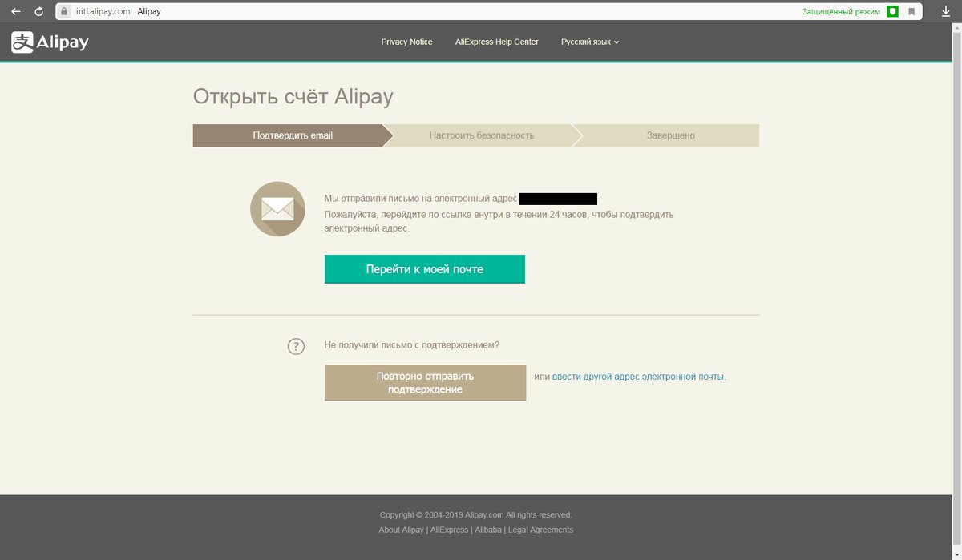This screenshot has height=560, width=962.
Task: Click the round envelope mail icon
Action: (x=277, y=209)
